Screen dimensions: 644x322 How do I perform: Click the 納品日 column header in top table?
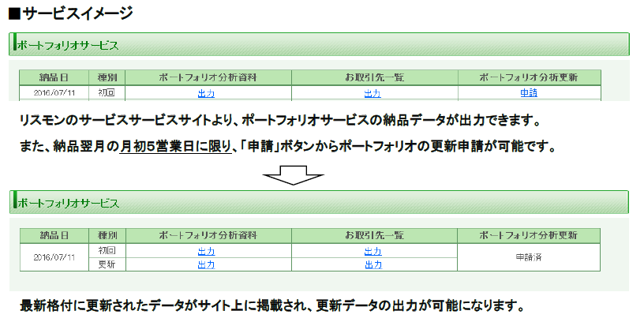(x=54, y=77)
